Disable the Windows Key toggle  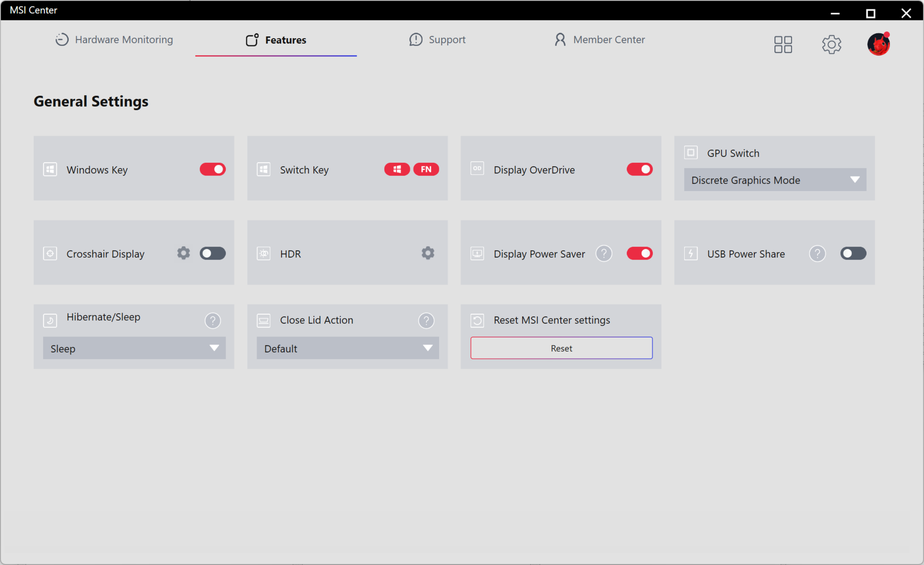tap(212, 170)
